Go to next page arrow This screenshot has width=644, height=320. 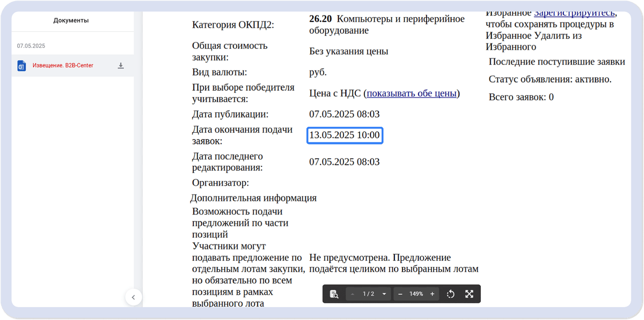[x=384, y=294]
